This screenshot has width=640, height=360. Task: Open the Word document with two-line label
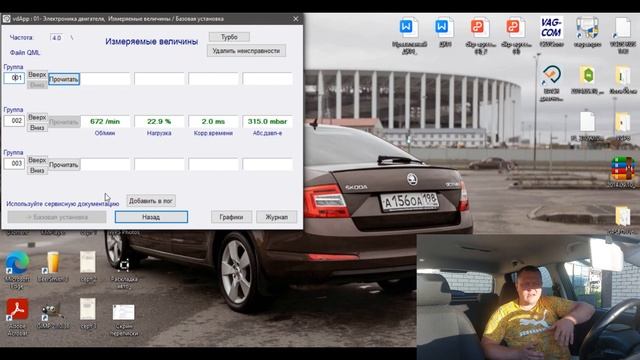click(x=409, y=35)
